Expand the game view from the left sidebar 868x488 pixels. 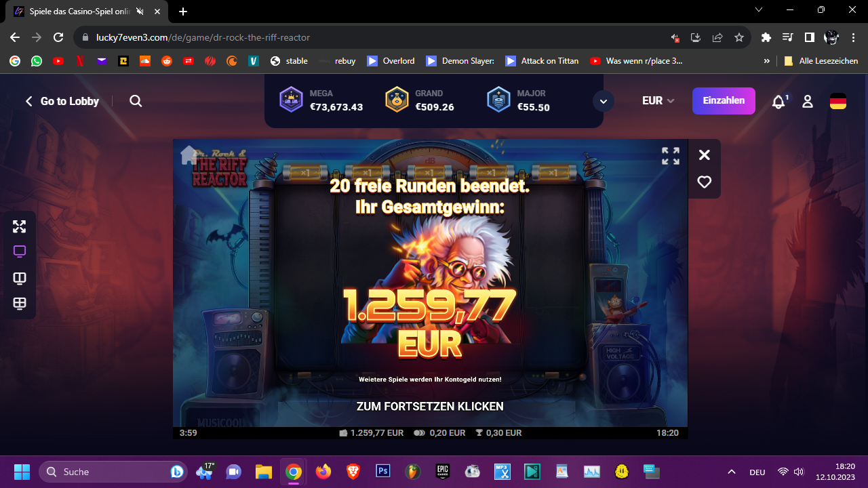[20, 226]
